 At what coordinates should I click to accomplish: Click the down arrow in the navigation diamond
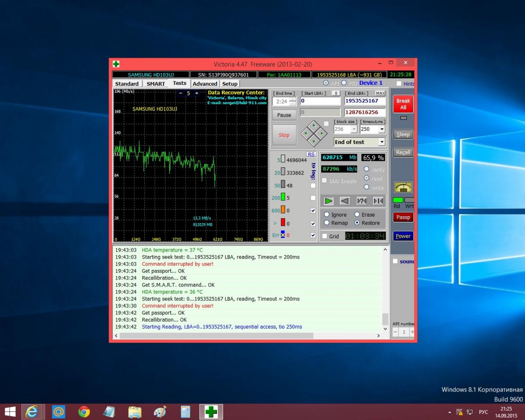[314, 141]
